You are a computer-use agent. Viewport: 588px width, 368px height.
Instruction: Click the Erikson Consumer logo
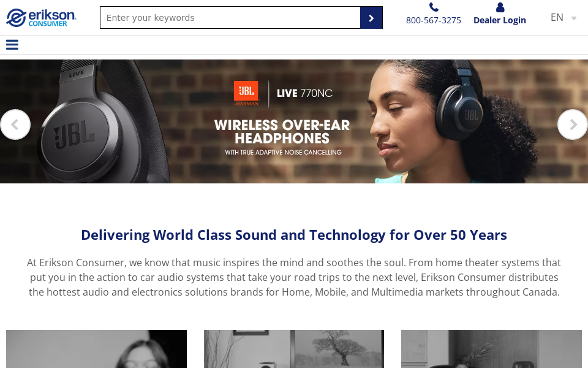click(41, 18)
